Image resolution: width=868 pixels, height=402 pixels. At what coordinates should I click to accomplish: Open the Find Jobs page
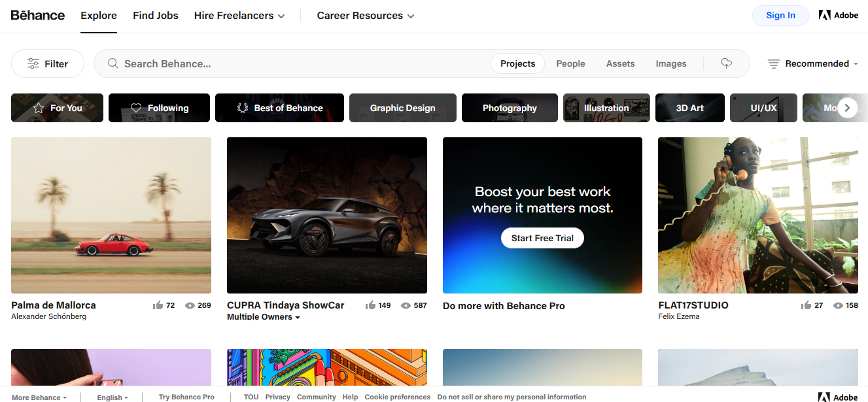coord(156,16)
